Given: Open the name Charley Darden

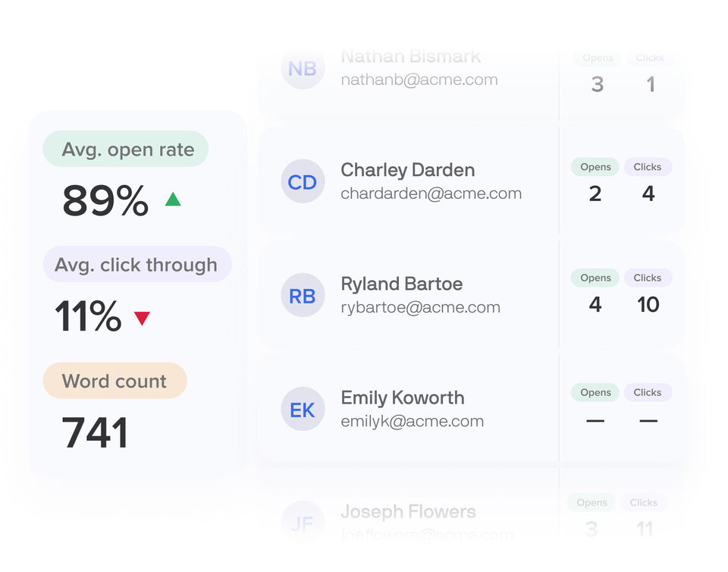Looking at the screenshot, I should [408, 170].
